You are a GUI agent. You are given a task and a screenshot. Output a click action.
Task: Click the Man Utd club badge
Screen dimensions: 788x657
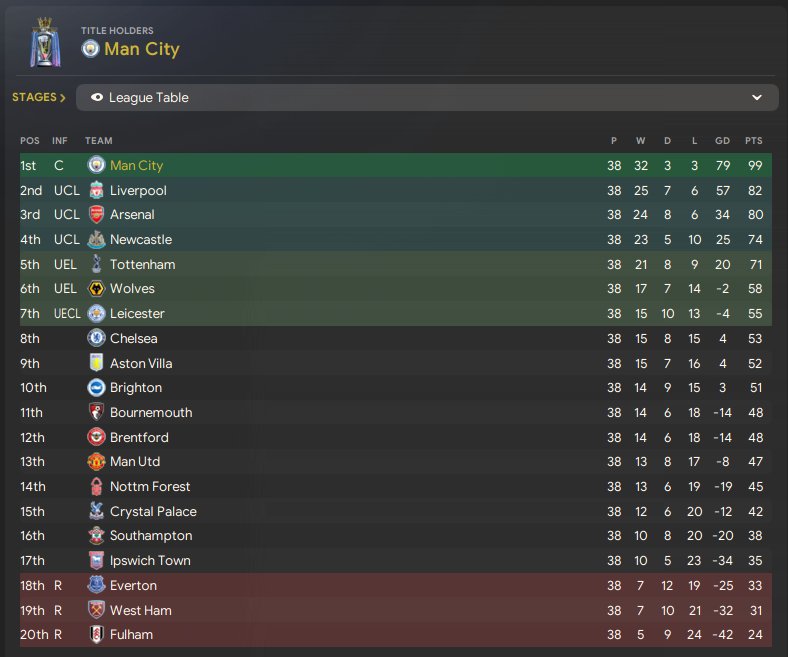click(x=96, y=462)
